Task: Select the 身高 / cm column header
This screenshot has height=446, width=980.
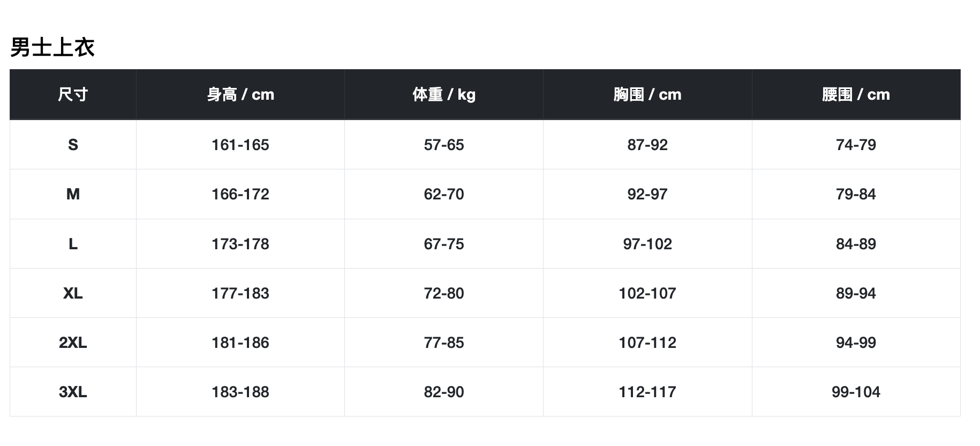Action: click(x=240, y=95)
